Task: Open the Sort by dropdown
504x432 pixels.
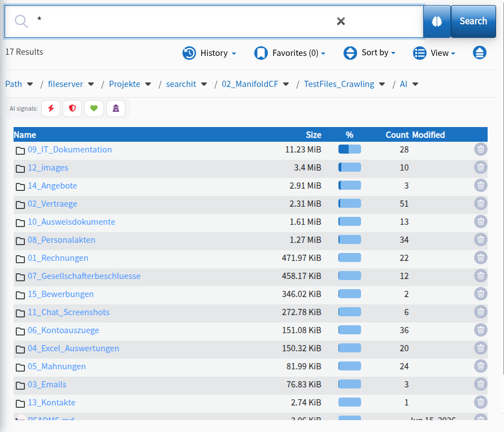Action: point(370,53)
